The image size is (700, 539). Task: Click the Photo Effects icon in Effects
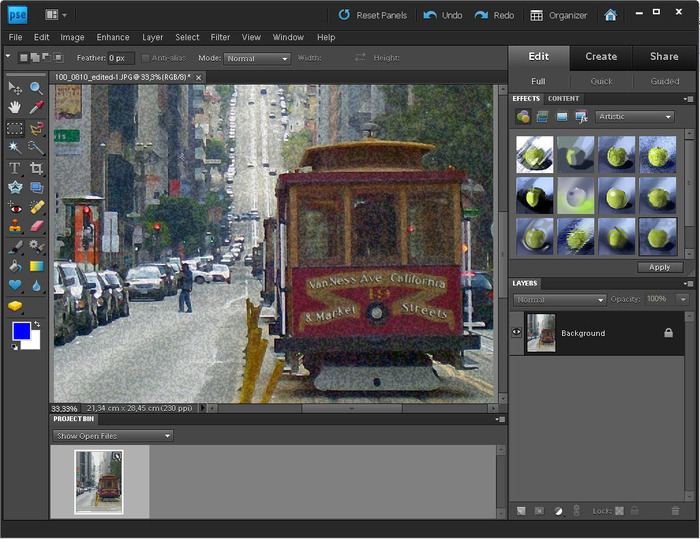click(x=562, y=117)
